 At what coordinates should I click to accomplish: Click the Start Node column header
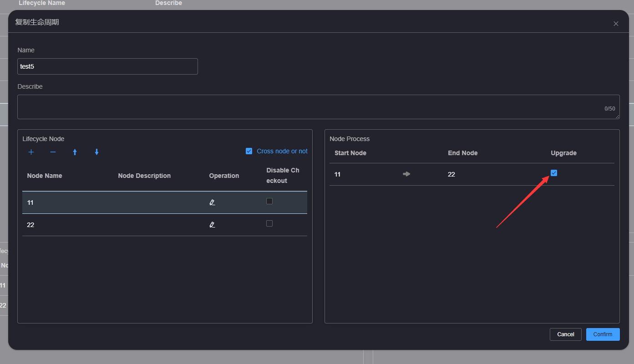tap(350, 153)
